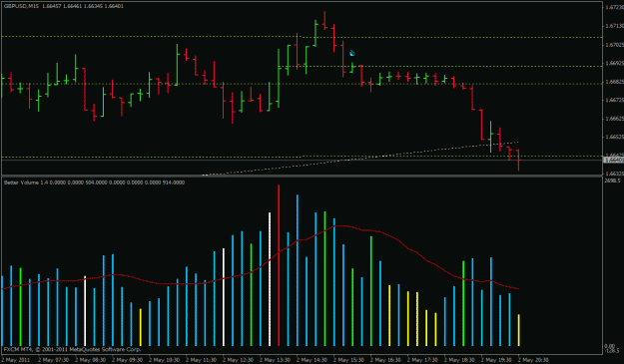Screen dimensions: 624x364
Task: Click the 1.66325 price scale label
Action: 614,174
